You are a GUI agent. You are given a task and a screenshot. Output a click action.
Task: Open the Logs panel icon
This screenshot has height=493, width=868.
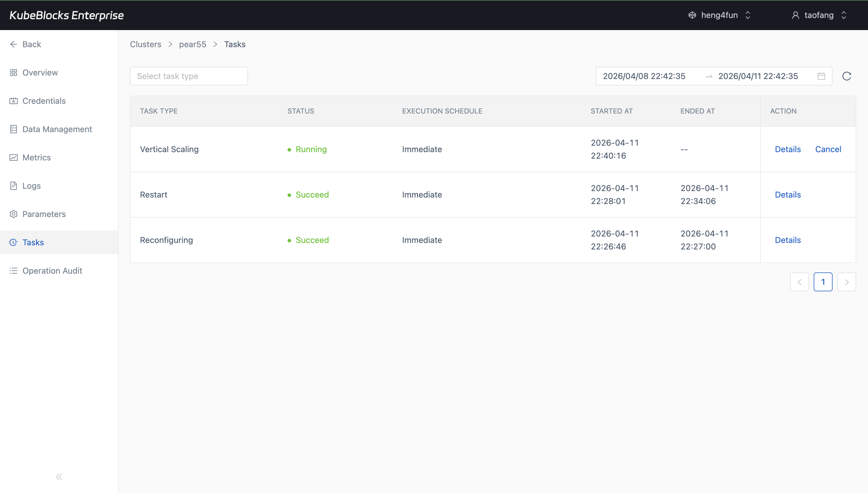pos(14,185)
